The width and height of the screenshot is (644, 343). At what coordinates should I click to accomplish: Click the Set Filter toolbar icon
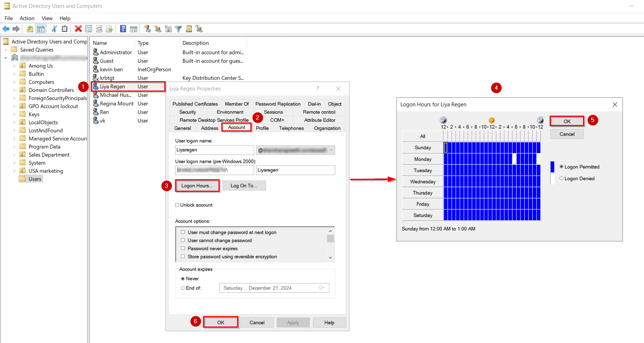pyautogui.click(x=178, y=29)
